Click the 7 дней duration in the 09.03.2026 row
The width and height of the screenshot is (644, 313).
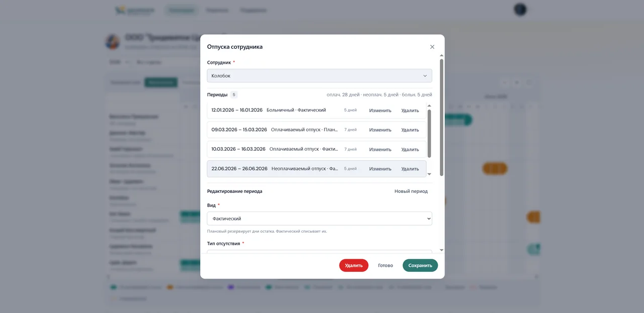click(x=350, y=130)
